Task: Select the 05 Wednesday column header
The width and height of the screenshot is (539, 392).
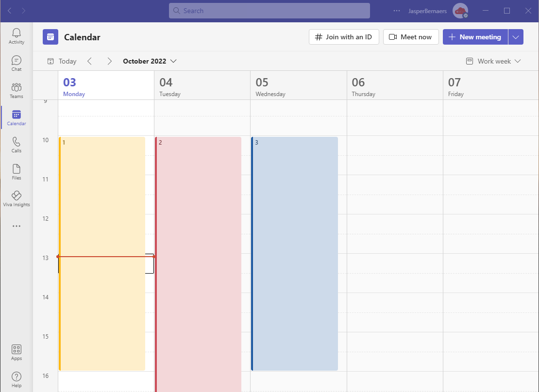Action: tap(298, 85)
